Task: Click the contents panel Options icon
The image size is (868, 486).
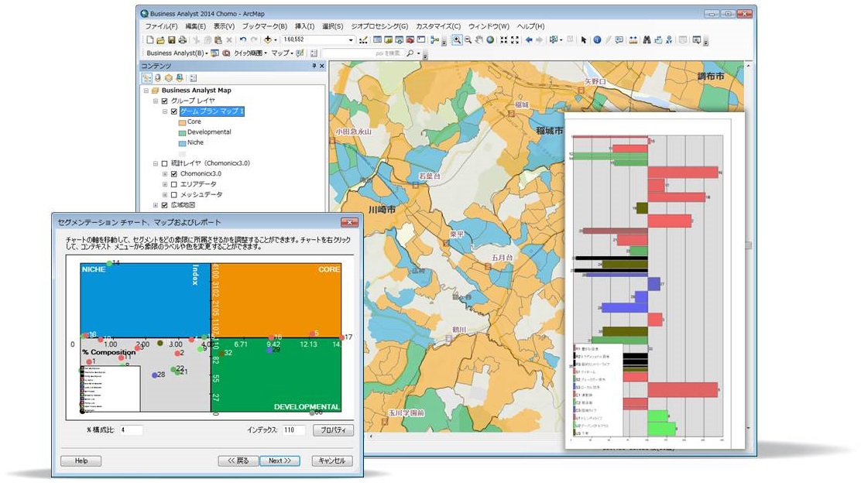Action: tap(194, 78)
